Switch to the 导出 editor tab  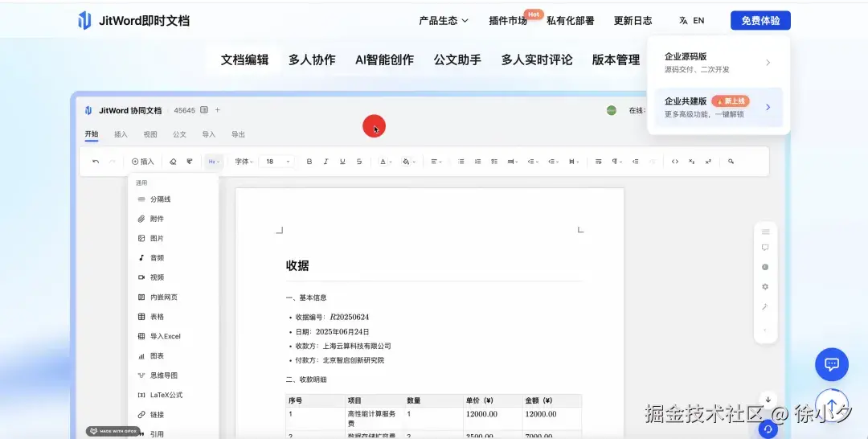click(x=238, y=134)
